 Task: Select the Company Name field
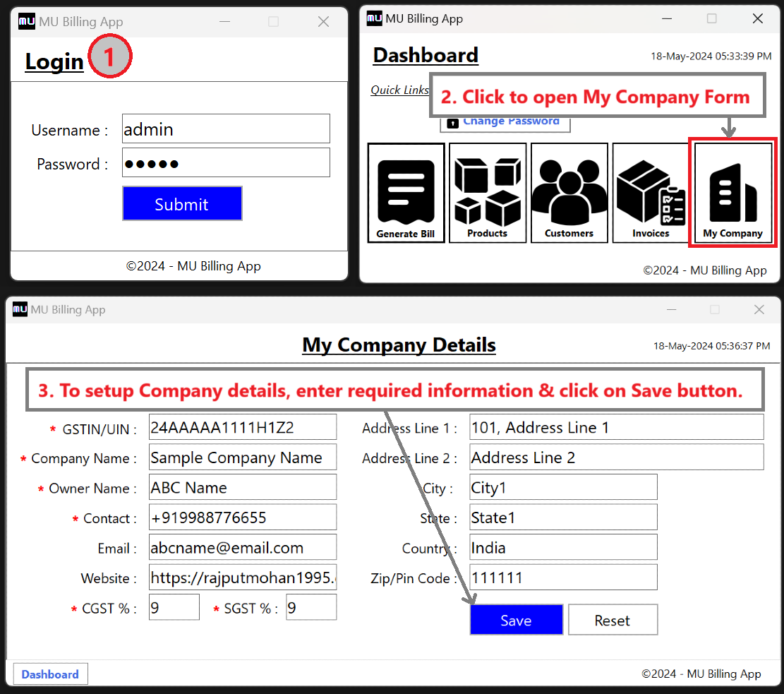pos(242,457)
